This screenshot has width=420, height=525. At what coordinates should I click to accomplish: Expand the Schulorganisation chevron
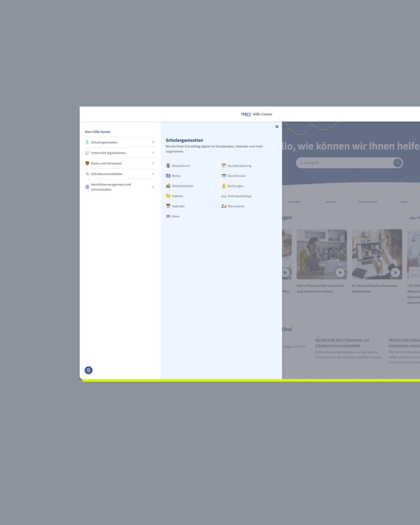tap(153, 142)
